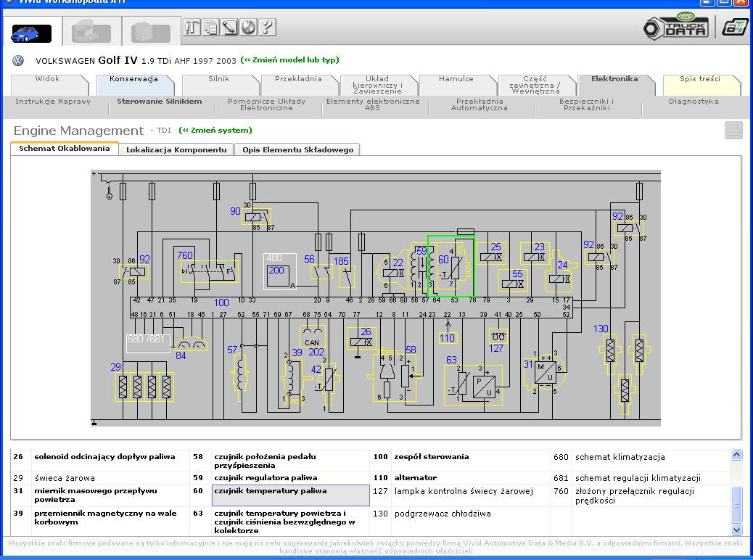Switch to Opis Elementu Składowego tab
This screenshot has width=753, height=560.
point(297,149)
